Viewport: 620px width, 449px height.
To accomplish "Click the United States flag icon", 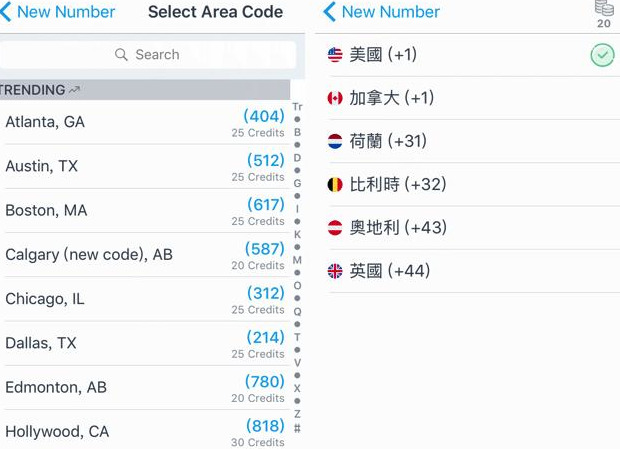I will point(335,55).
